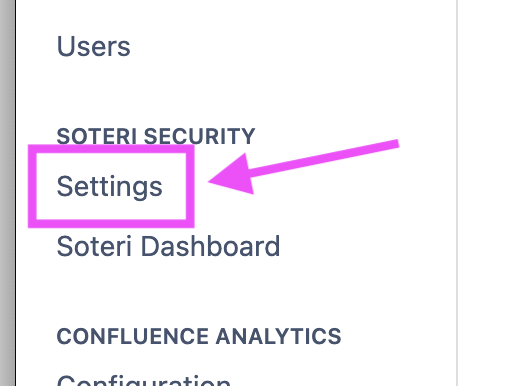Image resolution: width=518 pixels, height=386 pixels.
Task: Select the SOTERI SECURITY section heading
Action: (156, 136)
